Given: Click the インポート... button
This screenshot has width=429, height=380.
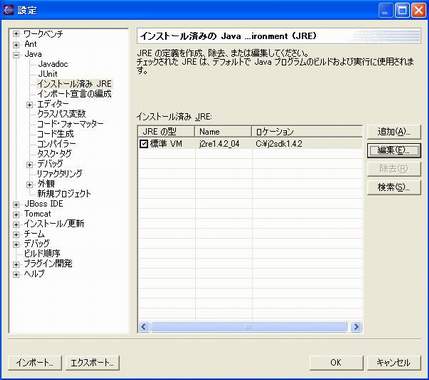Looking at the screenshot, I should [35, 362].
